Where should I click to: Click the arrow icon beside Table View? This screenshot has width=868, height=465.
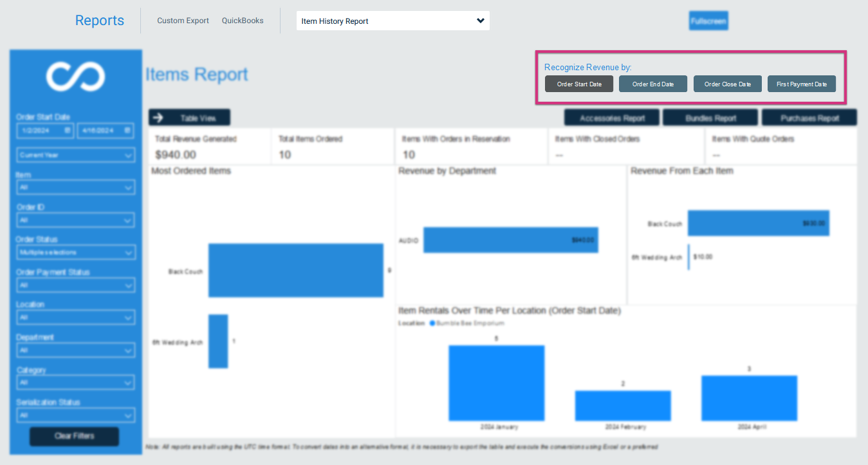158,118
